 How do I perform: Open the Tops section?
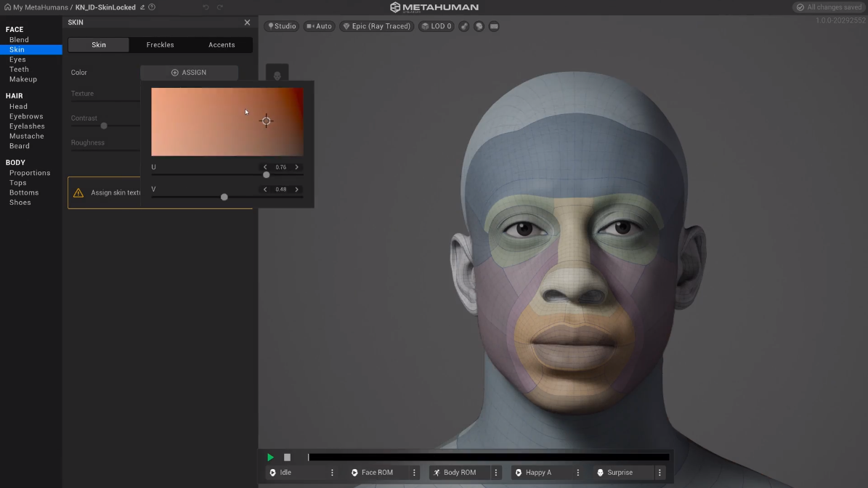[x=17, y=182]
